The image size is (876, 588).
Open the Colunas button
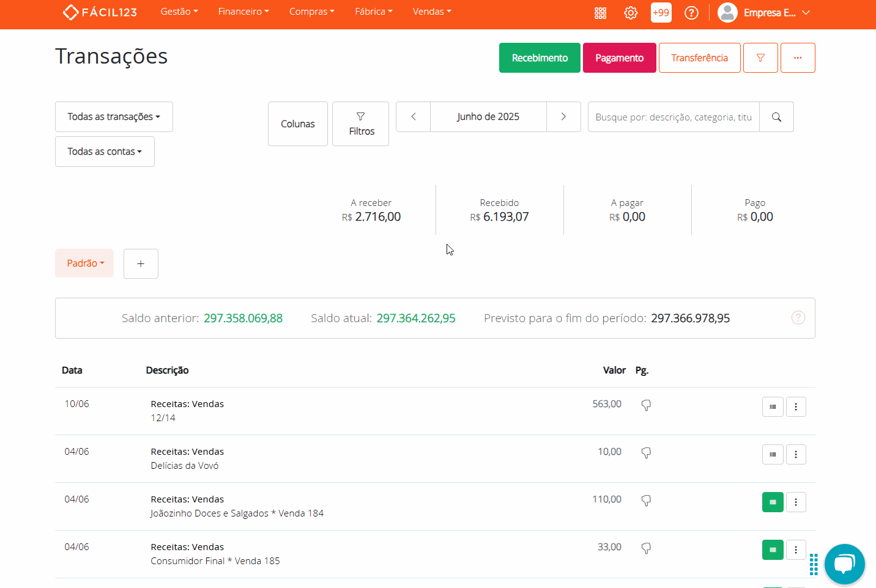click(x=298, y=124)
